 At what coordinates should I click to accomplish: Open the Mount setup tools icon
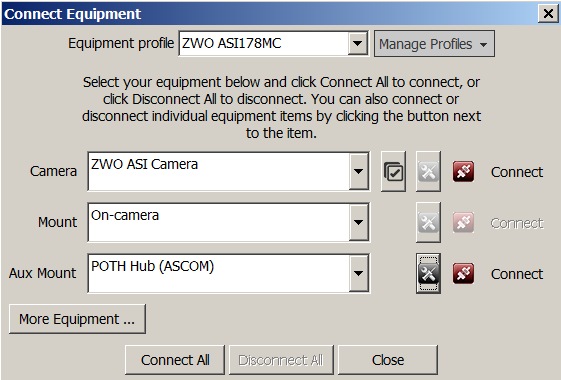tap(428, 223)
